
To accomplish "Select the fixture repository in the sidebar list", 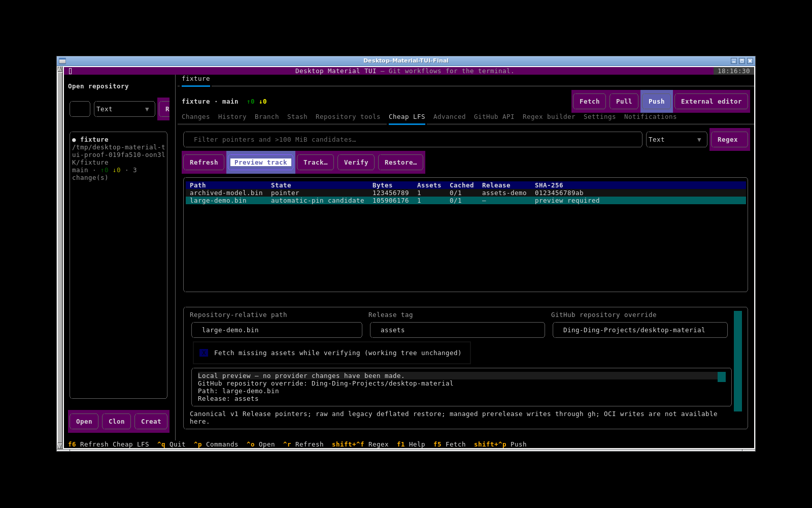I will coord(118,158).
